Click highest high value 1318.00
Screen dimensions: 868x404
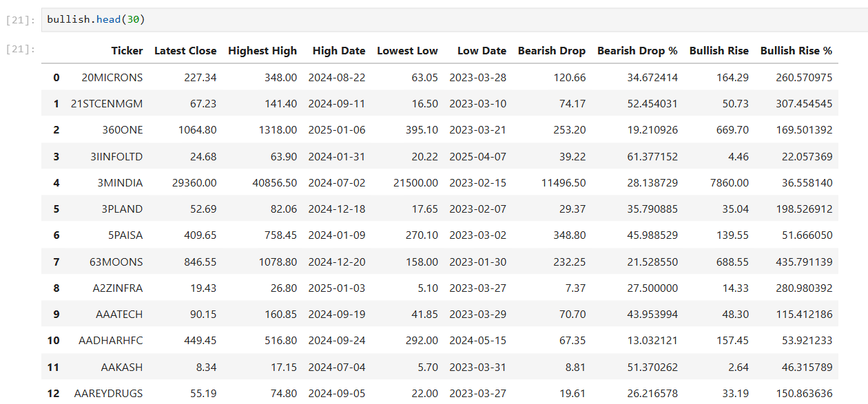point(278,130)
